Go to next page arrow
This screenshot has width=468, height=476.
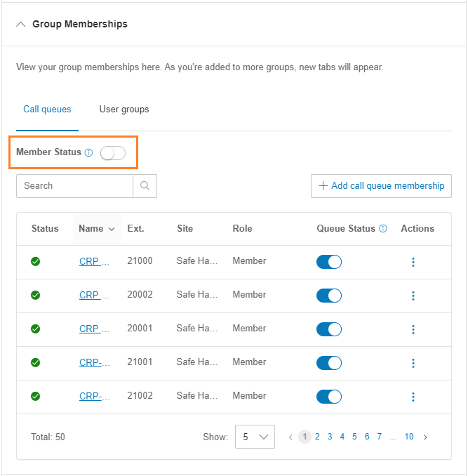click(x=425, y=437)
